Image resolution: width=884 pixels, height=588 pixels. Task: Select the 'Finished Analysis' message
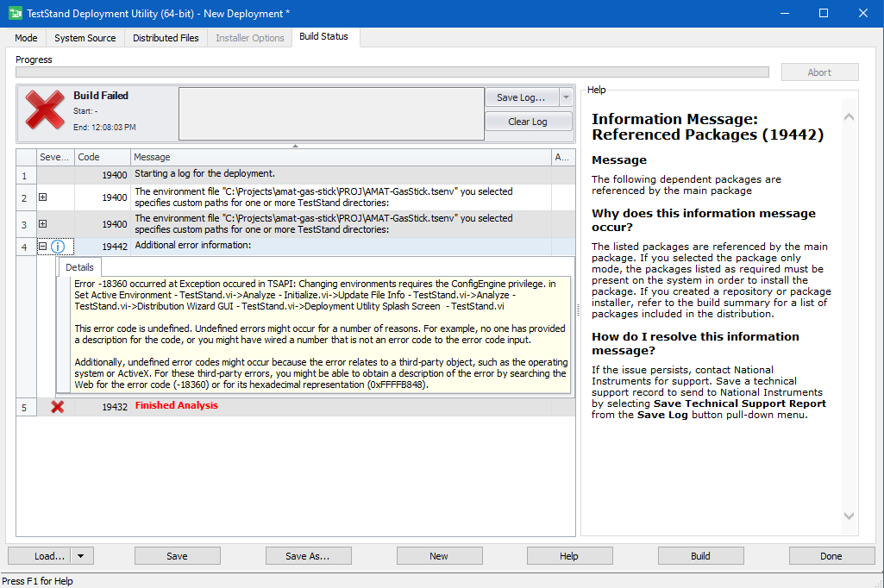177,405
